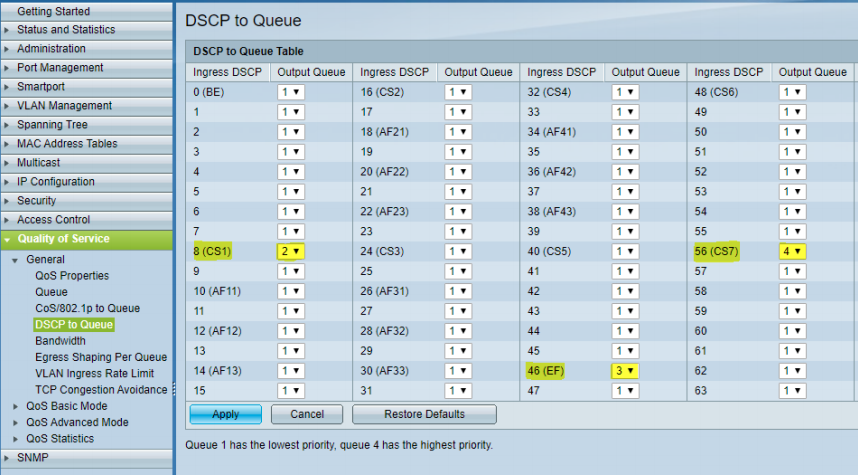This screenshot has height=476, width=858.
Task: Select output queue for DSCP 24 (CS3)
Action: 458,252
